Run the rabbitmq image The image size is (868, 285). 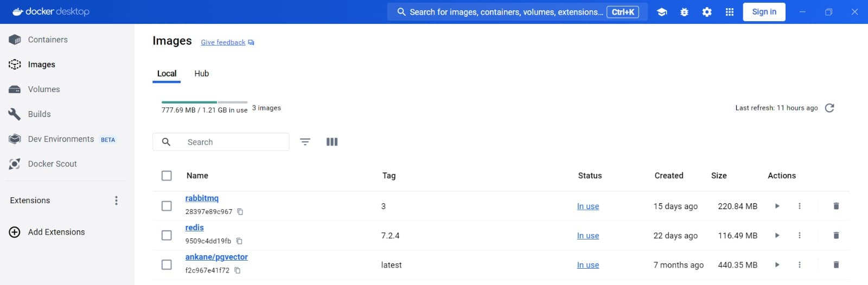click(x=777, y=206)
